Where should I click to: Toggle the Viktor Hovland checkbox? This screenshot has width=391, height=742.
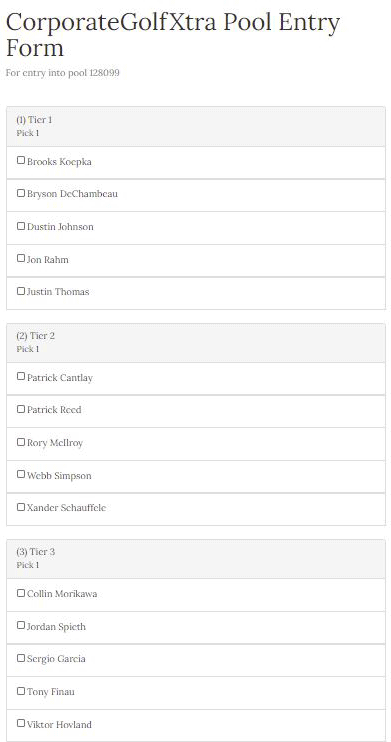point(21,724)
